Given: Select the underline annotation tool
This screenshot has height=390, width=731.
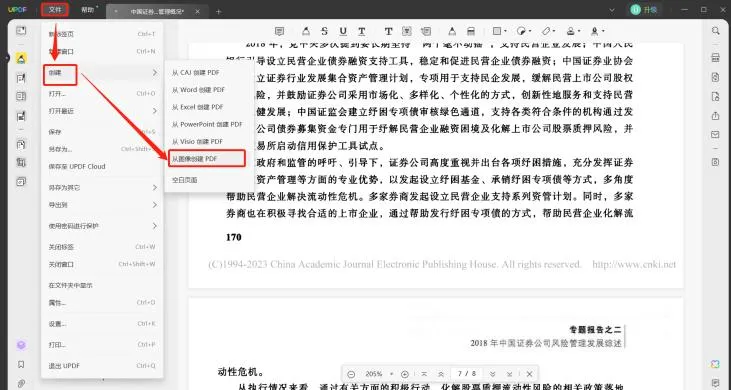Looking at the screenshot, I should tap(343, 31).
